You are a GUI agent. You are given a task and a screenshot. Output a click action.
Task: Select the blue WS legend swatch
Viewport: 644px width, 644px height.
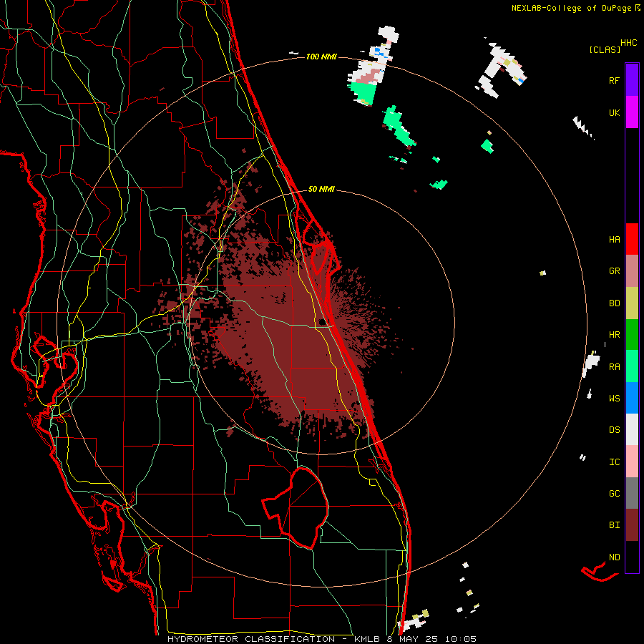click(632, 398)
